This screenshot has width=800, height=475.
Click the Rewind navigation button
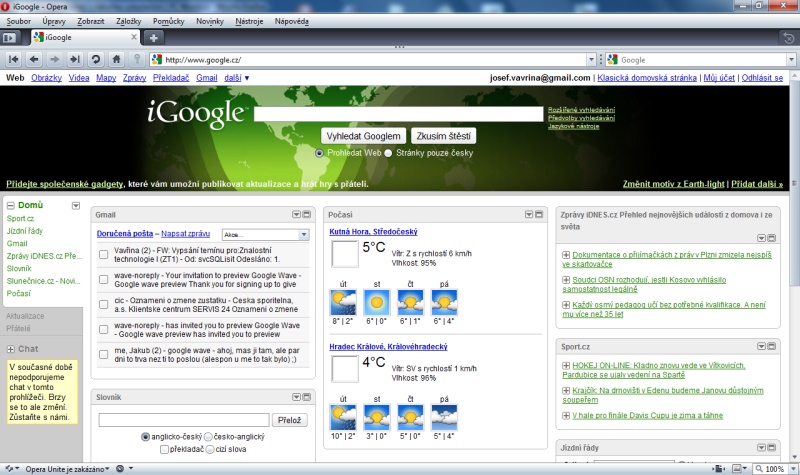(x=14, y=60)
